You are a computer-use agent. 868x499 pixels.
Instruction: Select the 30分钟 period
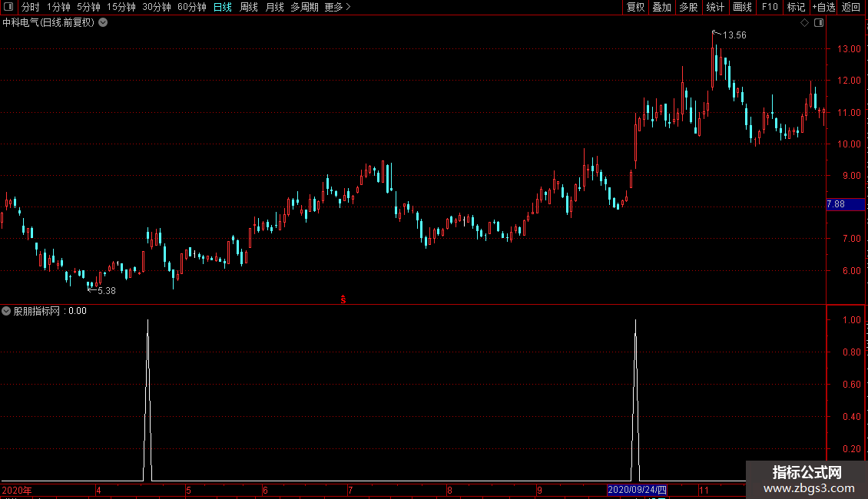click(x=156, y=7)
